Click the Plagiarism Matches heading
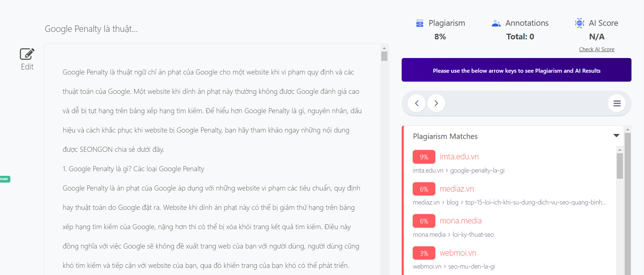644x275 pixels. click(x=445, y=136)
